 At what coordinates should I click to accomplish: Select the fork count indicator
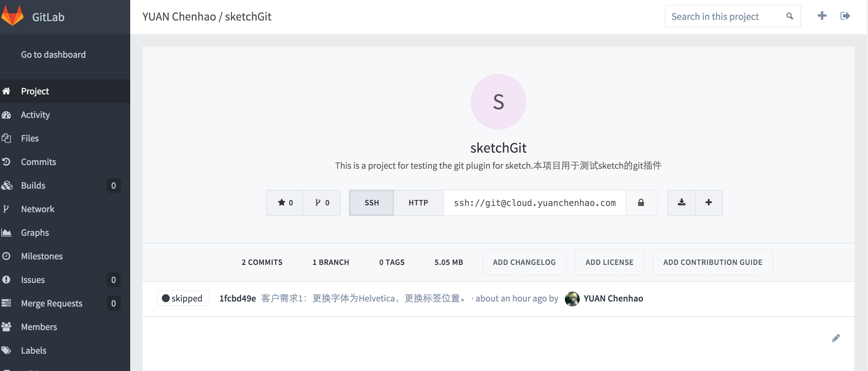[322, 203]
